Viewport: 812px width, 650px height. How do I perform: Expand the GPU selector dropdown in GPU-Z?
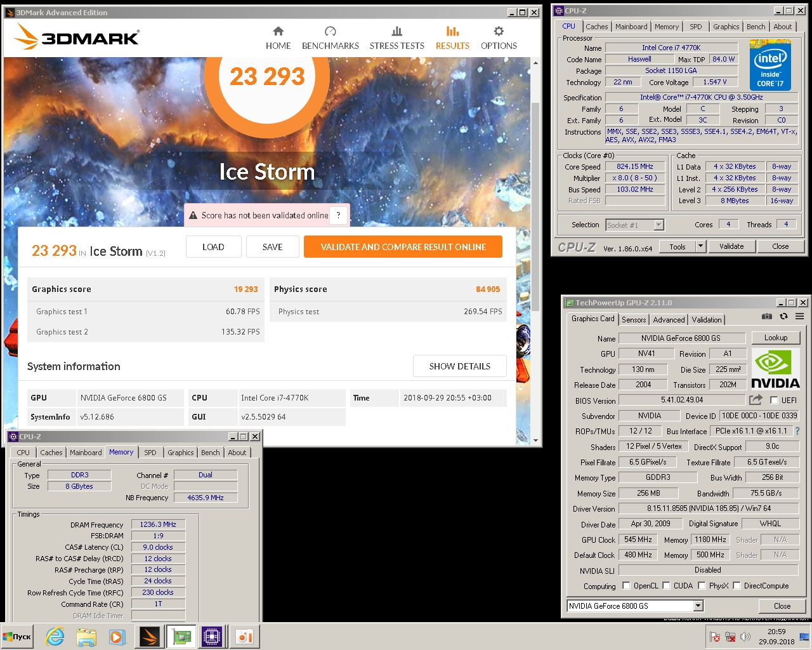point(698,606)
